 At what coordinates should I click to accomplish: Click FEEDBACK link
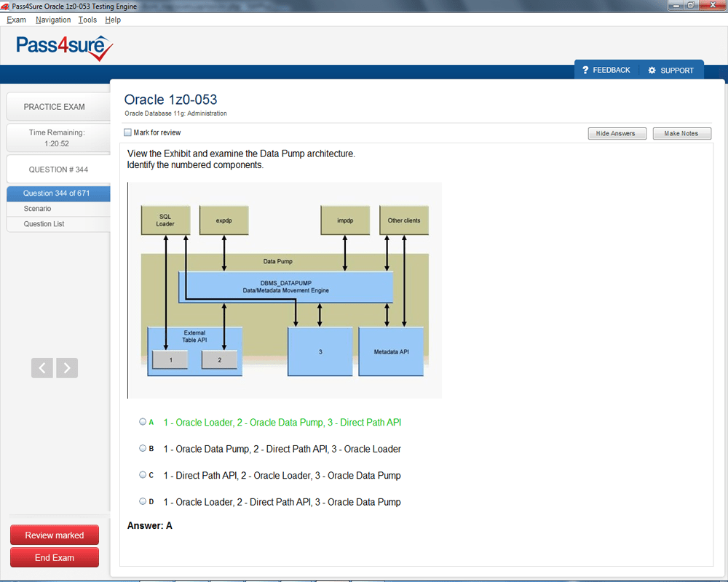pos(611,70)
